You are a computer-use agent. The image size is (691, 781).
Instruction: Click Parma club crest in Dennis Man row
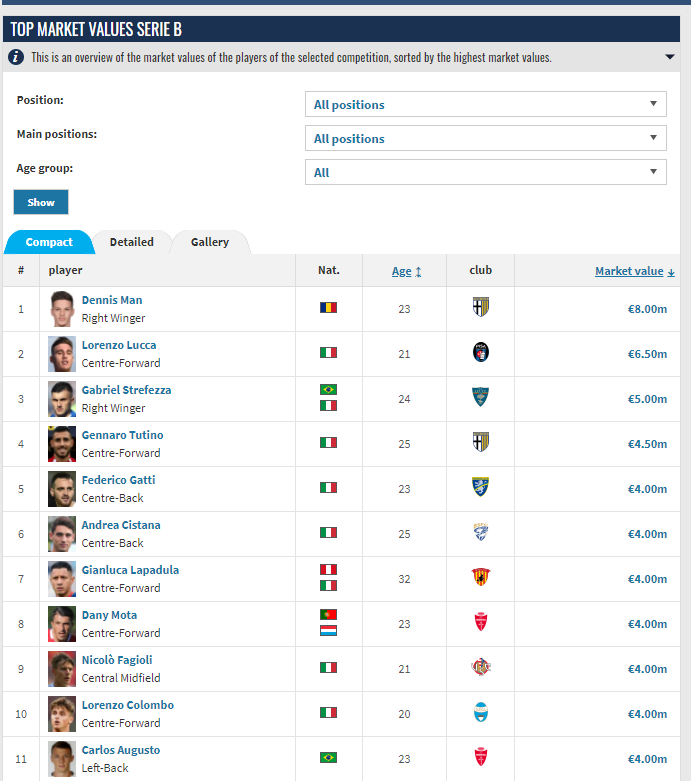point(481,307)
